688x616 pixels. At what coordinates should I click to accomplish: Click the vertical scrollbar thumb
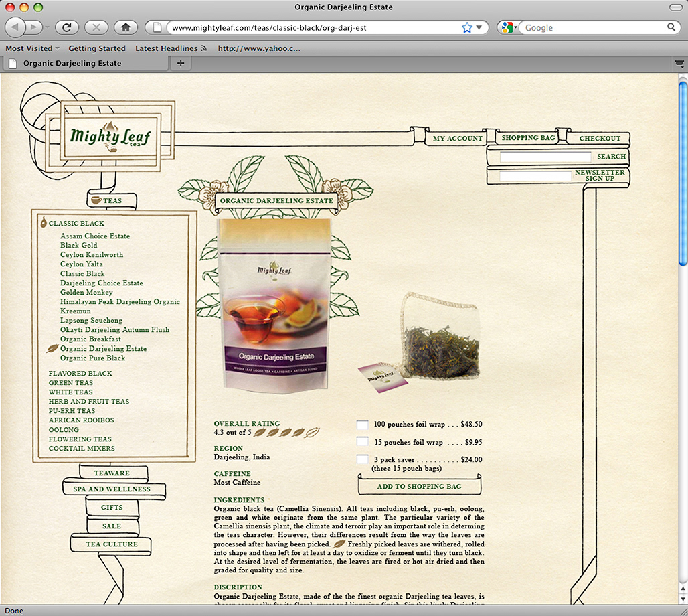[x=683, y=173]
